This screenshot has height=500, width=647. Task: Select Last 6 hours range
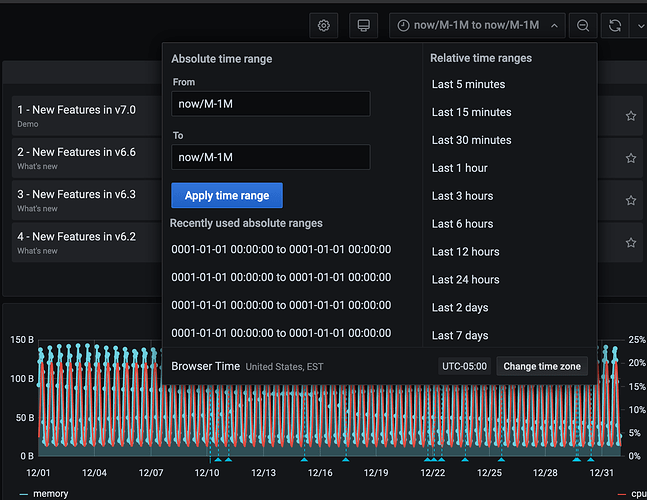463,224
